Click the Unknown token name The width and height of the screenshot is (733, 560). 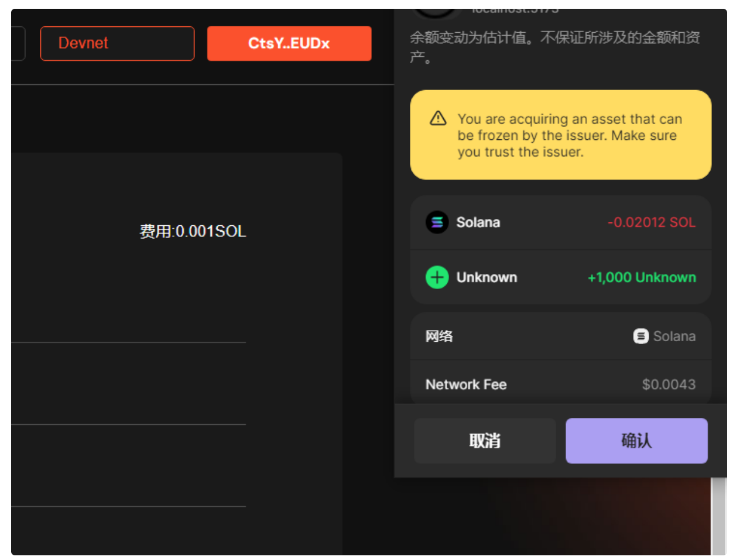click(487, 277)
